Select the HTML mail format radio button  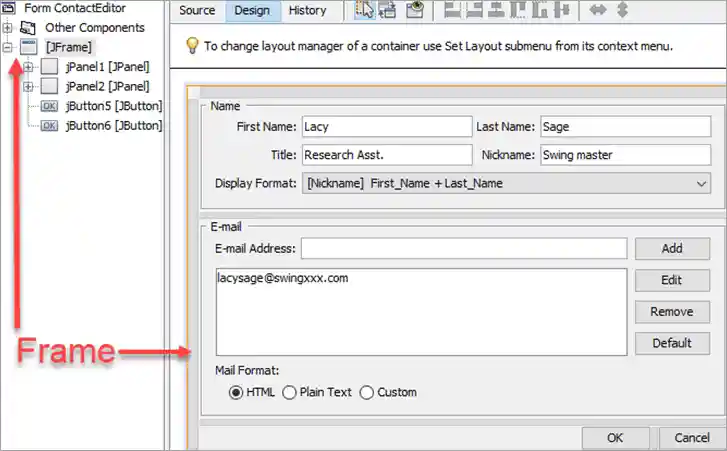click(236, 393)
